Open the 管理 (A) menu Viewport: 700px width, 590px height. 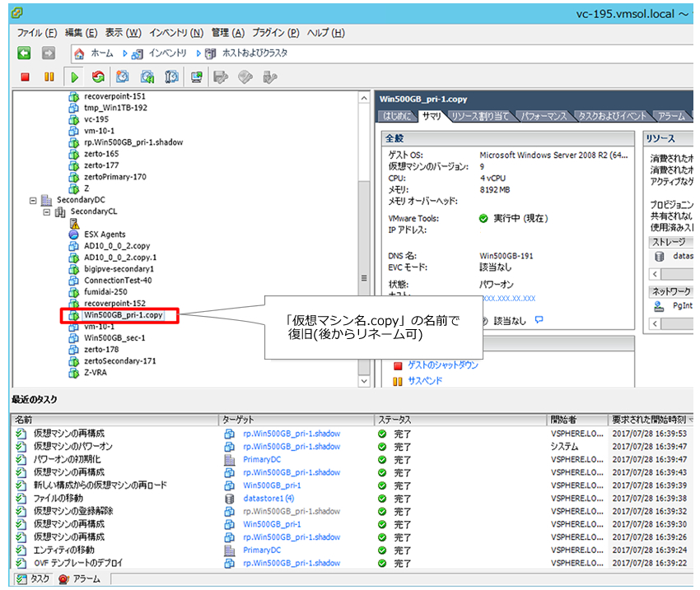[x=227, y=33]
